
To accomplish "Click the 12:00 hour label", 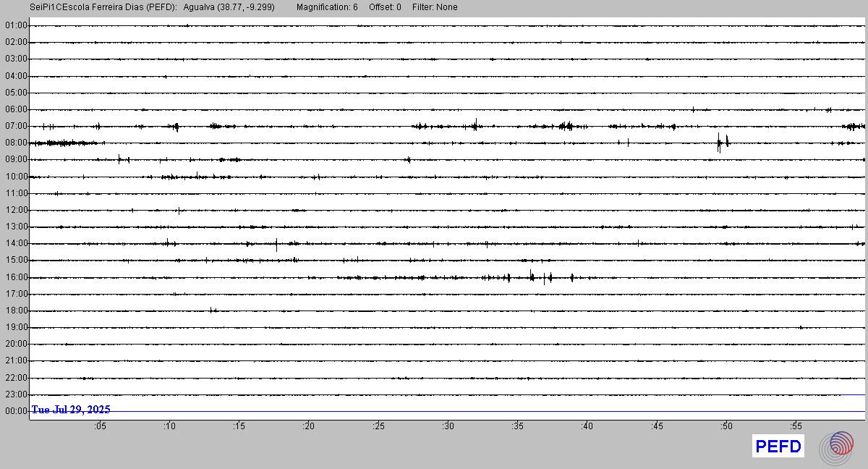I will point(16,210).
